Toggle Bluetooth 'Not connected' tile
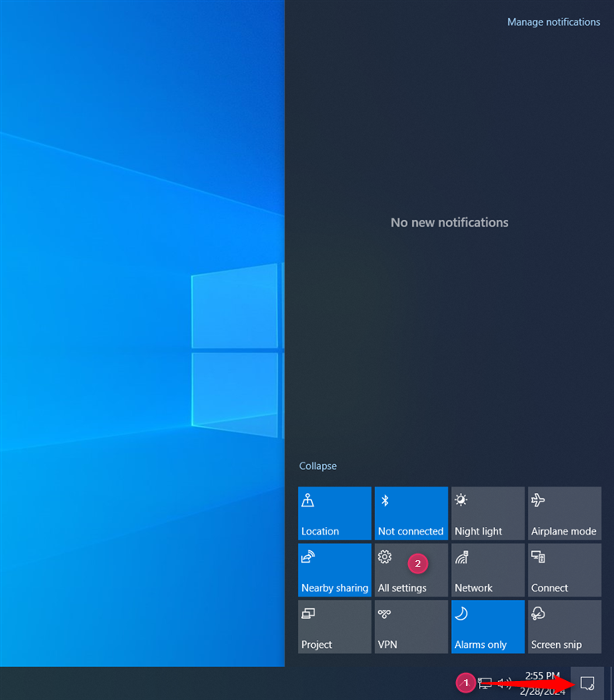Screen dimensions: 614x700 tap(410, 513)
